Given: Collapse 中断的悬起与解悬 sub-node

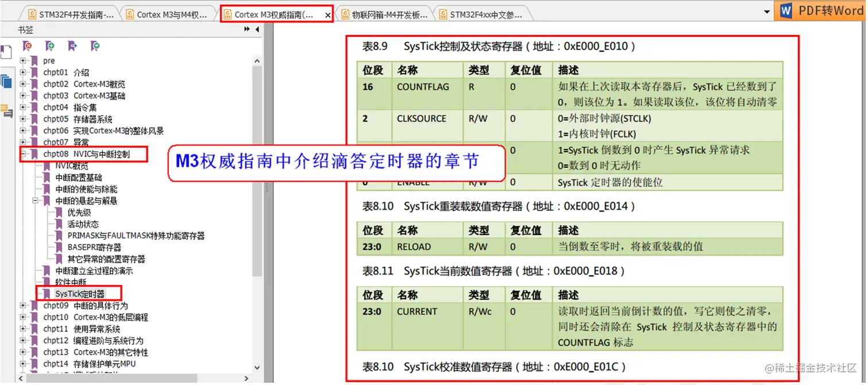Looking at the screenshot, I should [35, 201].
